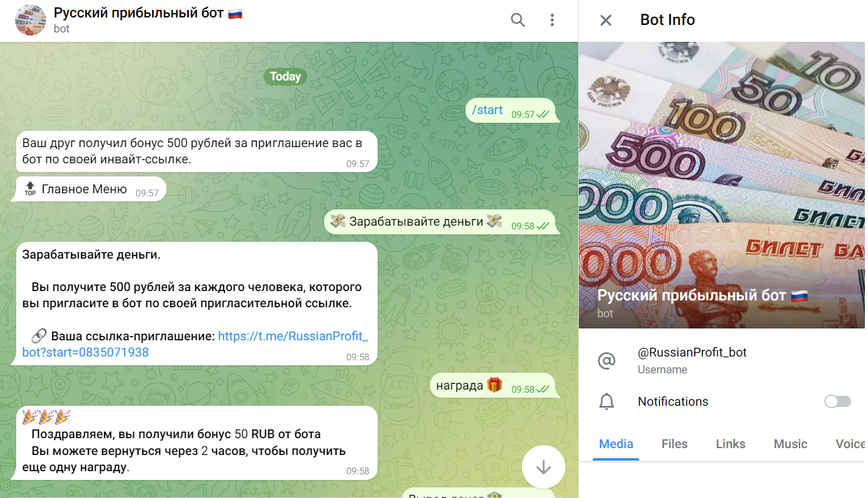The height and width of the screenshot is (498, 868).
Task: Open the three-dot chat options menu
Action: [552, 20]
